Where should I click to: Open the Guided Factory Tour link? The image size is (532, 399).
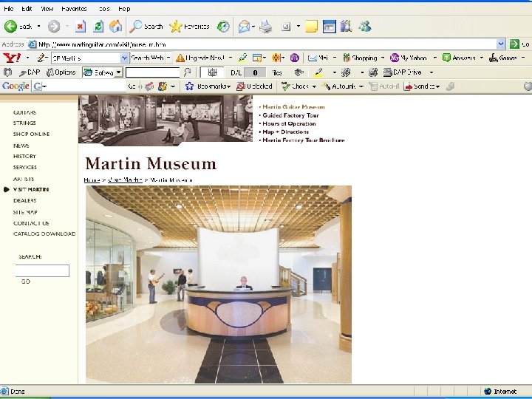pyautogui.click(x=291, y=115)
